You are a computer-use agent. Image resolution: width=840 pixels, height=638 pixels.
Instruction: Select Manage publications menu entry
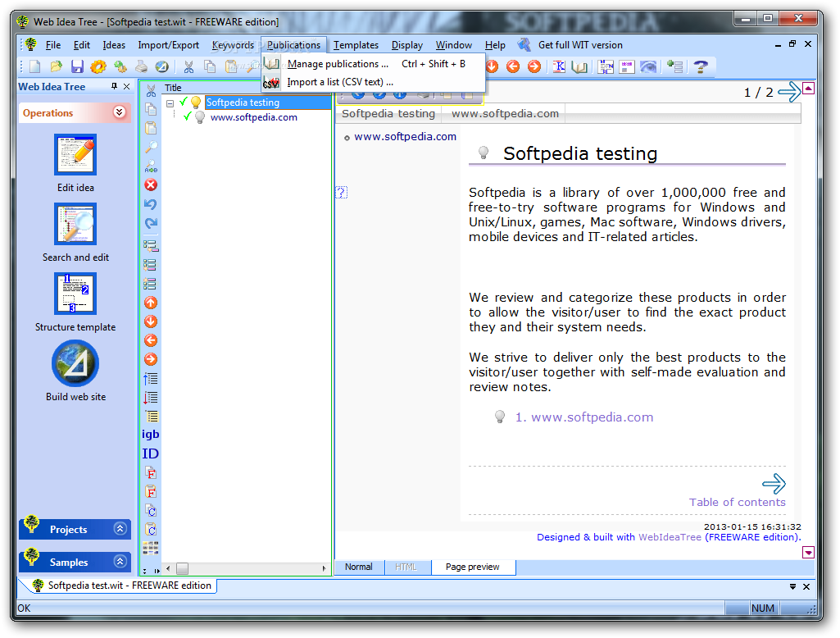point(374,64)
